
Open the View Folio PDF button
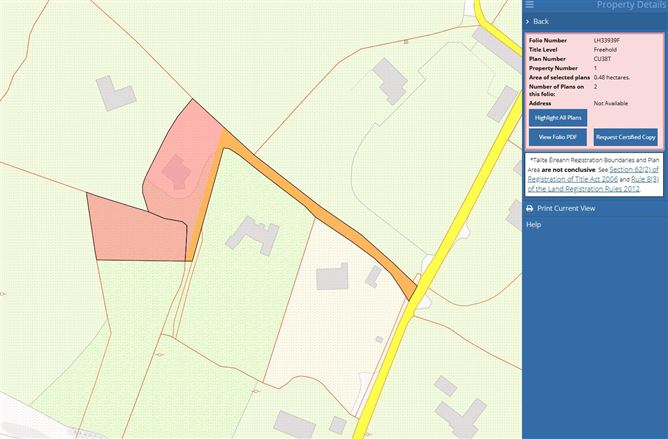point(558,136)
